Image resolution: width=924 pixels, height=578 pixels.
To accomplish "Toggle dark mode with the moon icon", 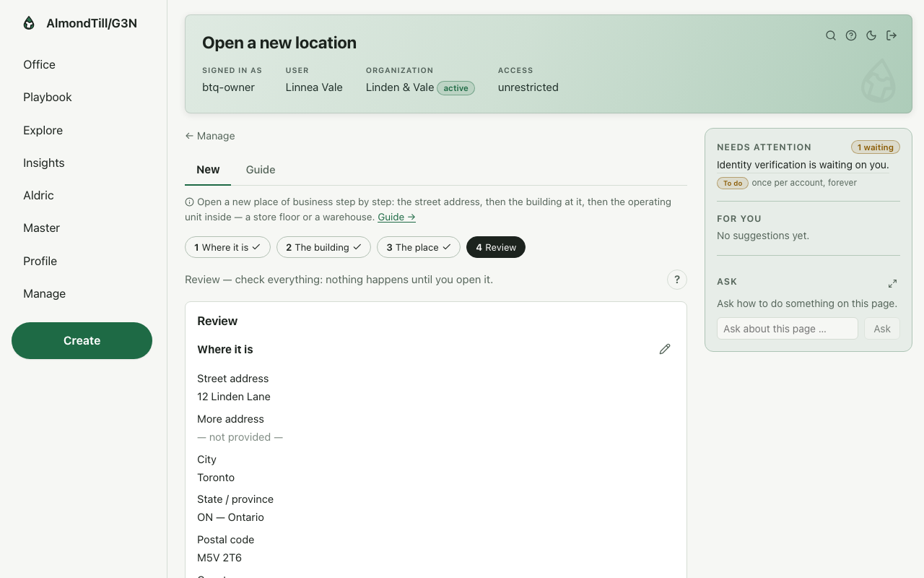I will pos(871,35).
